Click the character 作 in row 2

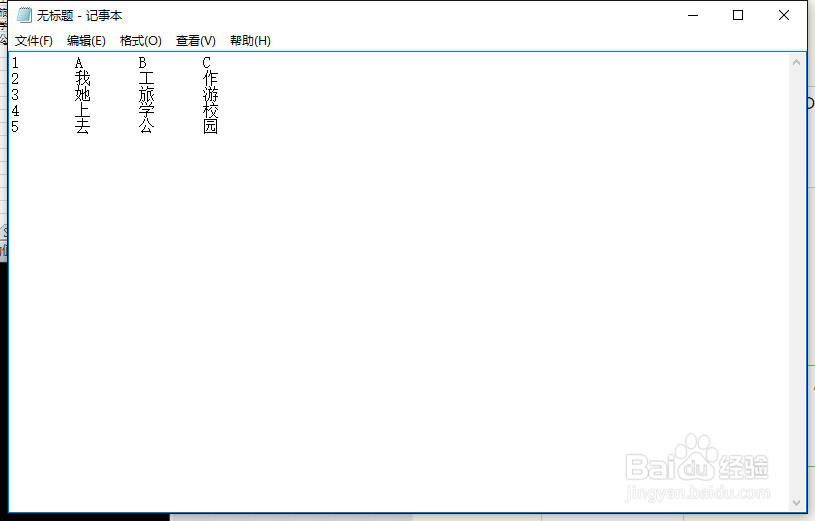pyautogui.click(x=211, y=79)
